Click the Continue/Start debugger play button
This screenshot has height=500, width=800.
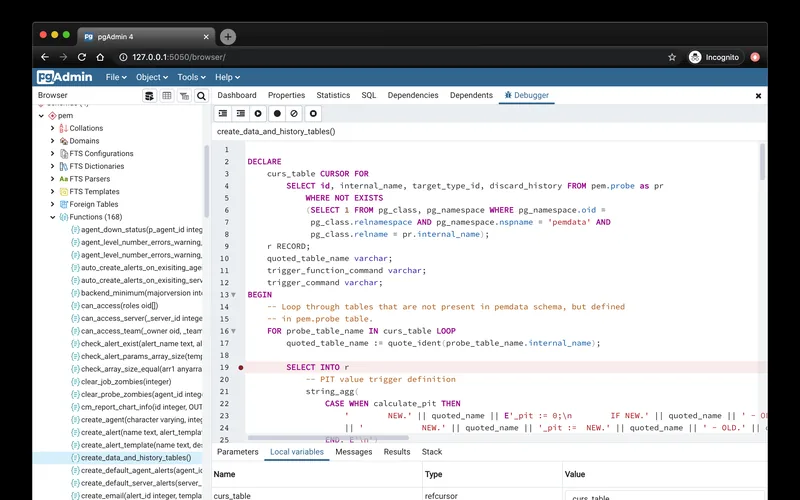click(x=258, y=113)
